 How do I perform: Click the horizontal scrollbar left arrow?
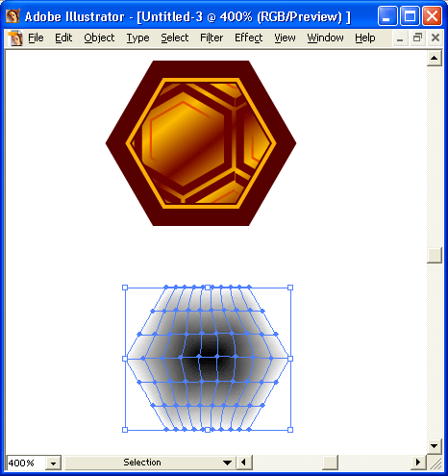(244, 463)
